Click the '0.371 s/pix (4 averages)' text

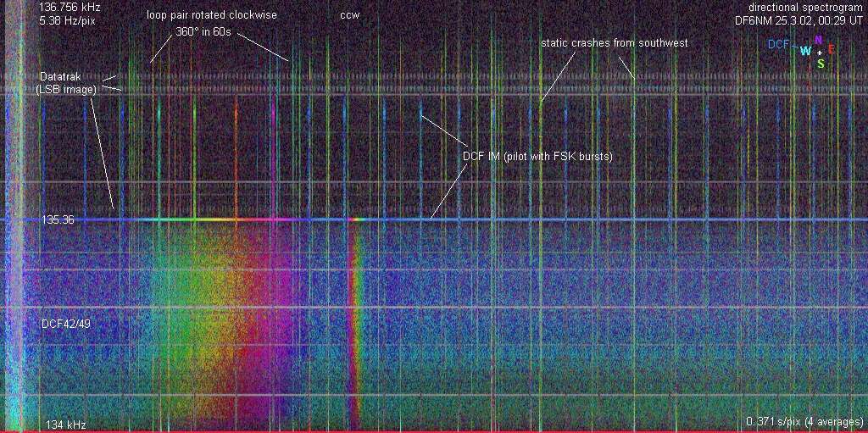pos(804,421)
